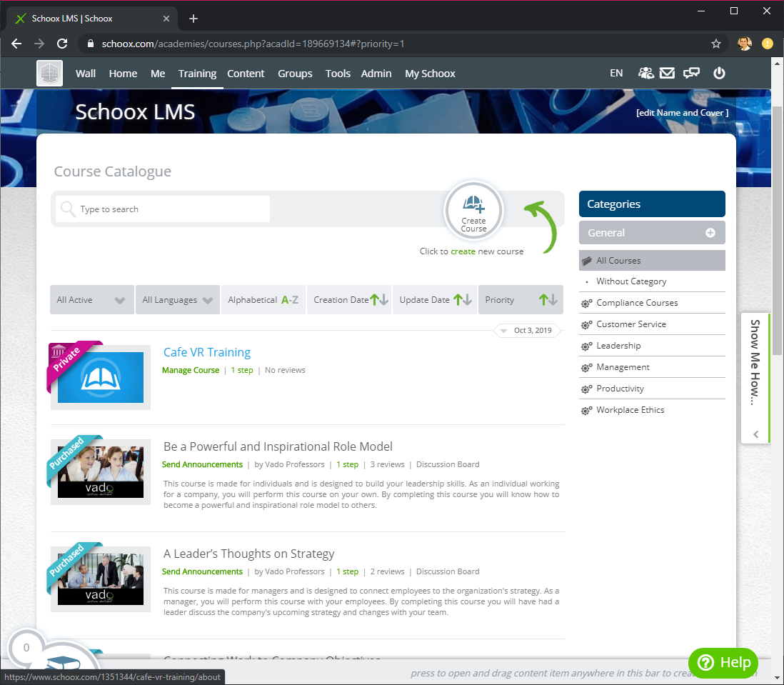The image size is (784, 685).
Task: Open the Admin menu
Action: pyautogui.click(x=376, y=74)
